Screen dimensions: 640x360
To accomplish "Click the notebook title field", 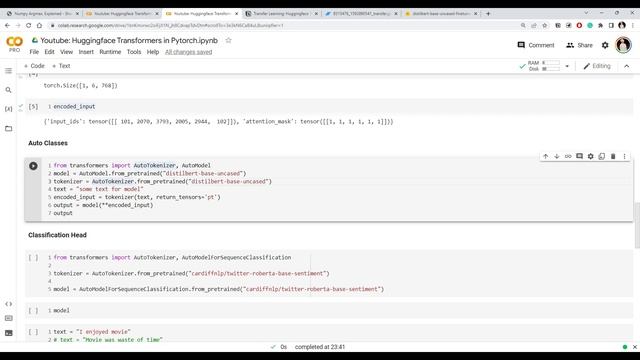I will coord(129,40).
